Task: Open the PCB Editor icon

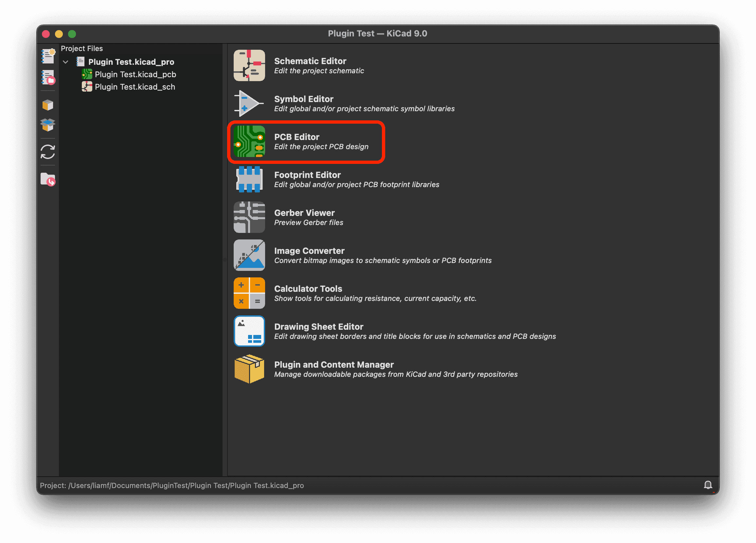Action: click(x=249, y=141)
